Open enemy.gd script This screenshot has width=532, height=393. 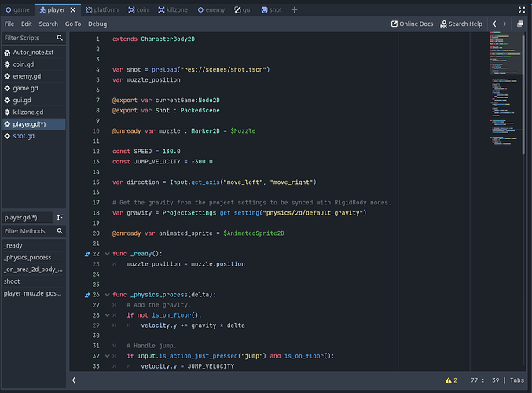pyautogui.click(x=33, y=76)
